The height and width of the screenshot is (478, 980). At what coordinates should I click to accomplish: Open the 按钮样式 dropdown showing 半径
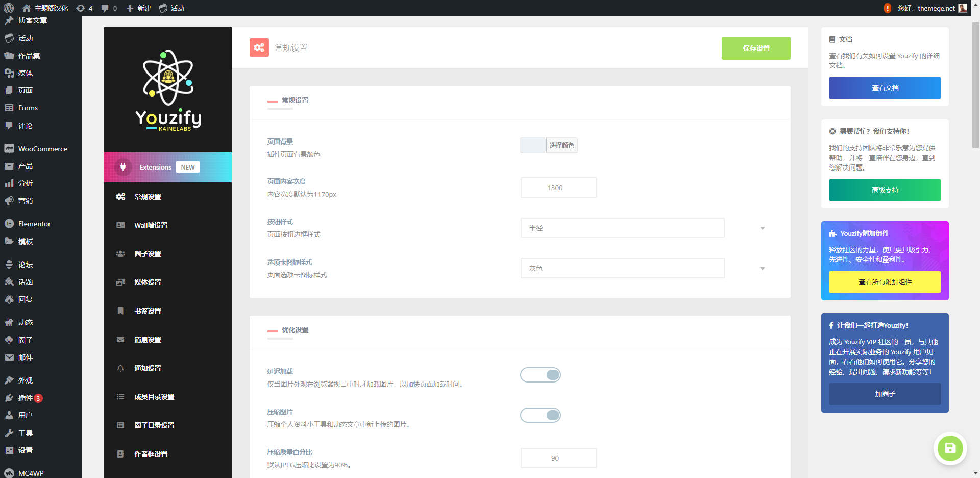pyautogui.click(x=622, y=228)
